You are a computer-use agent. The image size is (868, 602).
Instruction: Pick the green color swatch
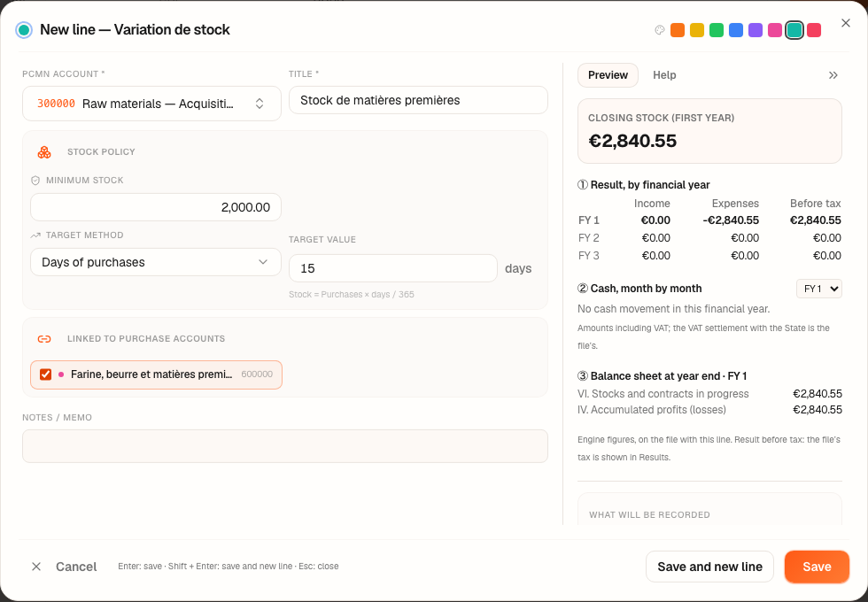click(717, 30)
